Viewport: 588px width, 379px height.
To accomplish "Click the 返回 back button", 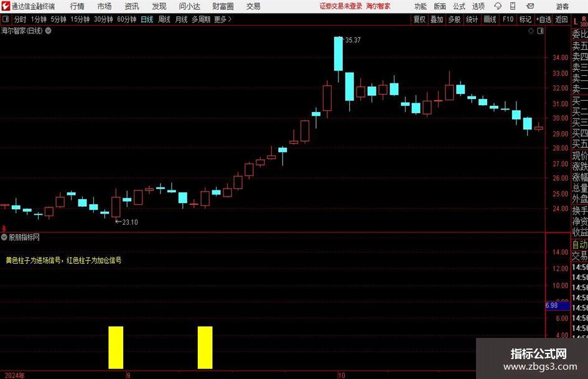I will pyautogui.click(x=561, y=19).
